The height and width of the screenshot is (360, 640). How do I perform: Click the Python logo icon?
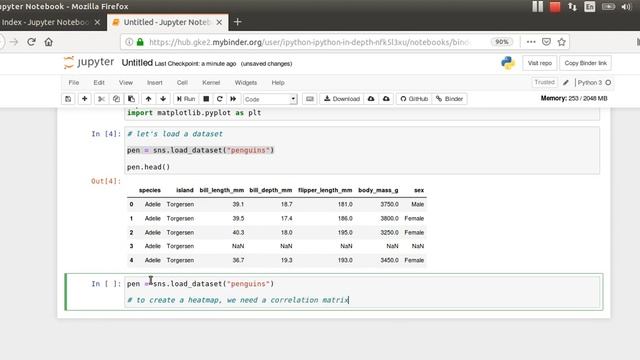508,63
